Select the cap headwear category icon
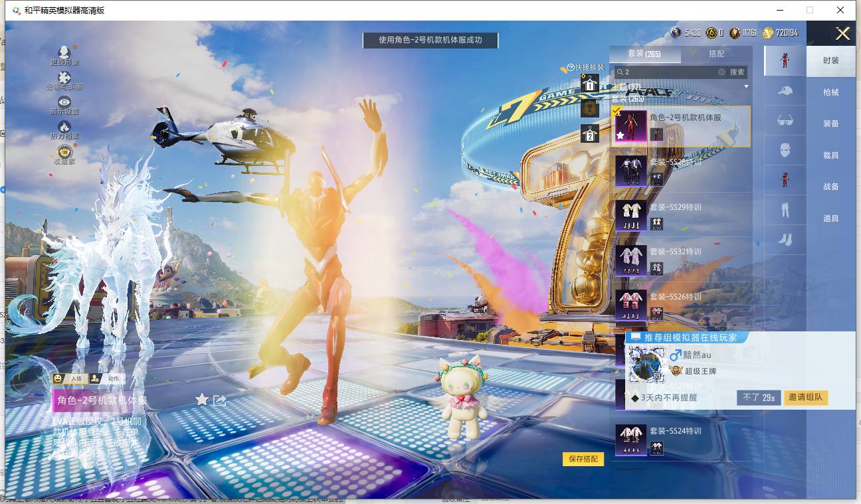 [785, 91]
